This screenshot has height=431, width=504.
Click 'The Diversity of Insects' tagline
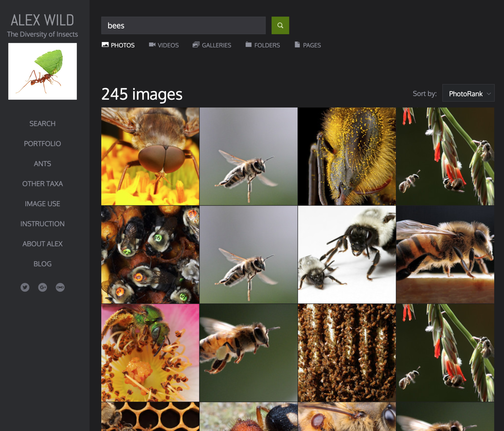click(x=43, y=34)
